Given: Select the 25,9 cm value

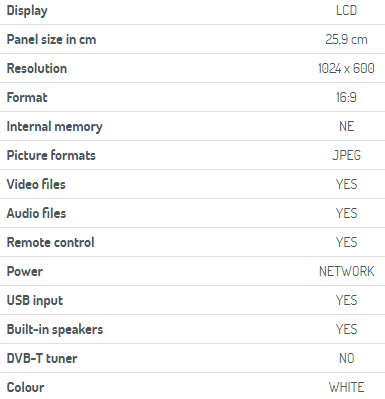Looking at the screenshot, I should point(346,39).
